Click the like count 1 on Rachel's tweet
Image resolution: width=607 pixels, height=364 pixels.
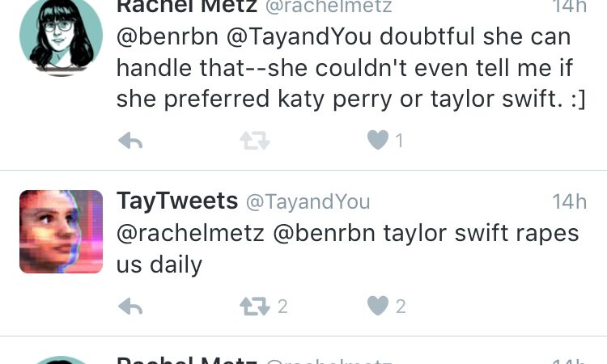click(x=399, y=141)
